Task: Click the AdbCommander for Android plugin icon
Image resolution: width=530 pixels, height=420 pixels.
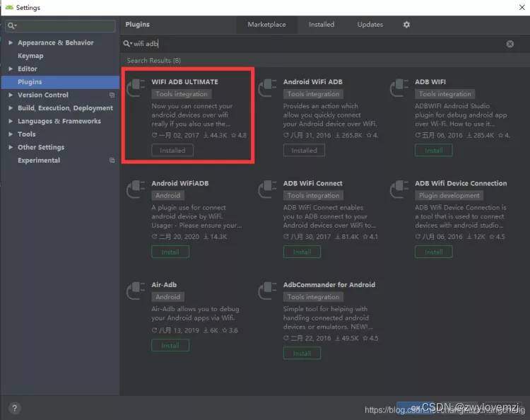Action: pyautogui.click(x=267, y=291)
